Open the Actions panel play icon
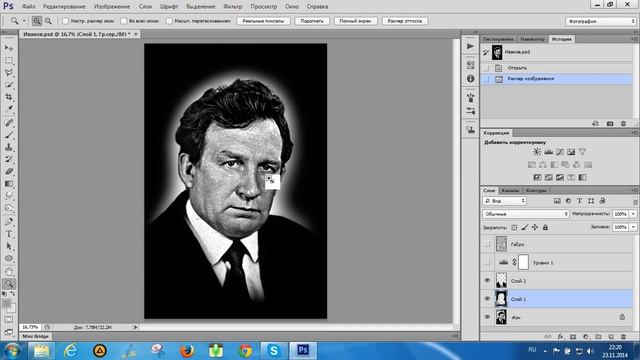Screen dimensions: 640x360 471,46
